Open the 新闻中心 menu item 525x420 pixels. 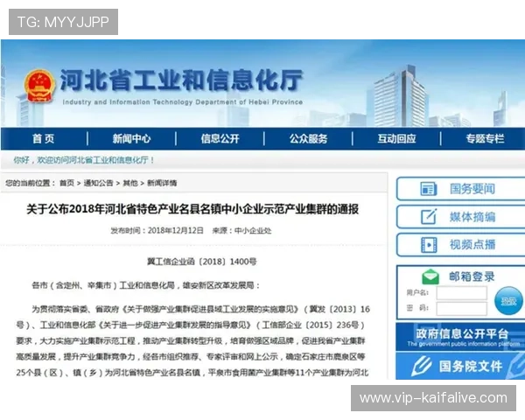point(131,138)
